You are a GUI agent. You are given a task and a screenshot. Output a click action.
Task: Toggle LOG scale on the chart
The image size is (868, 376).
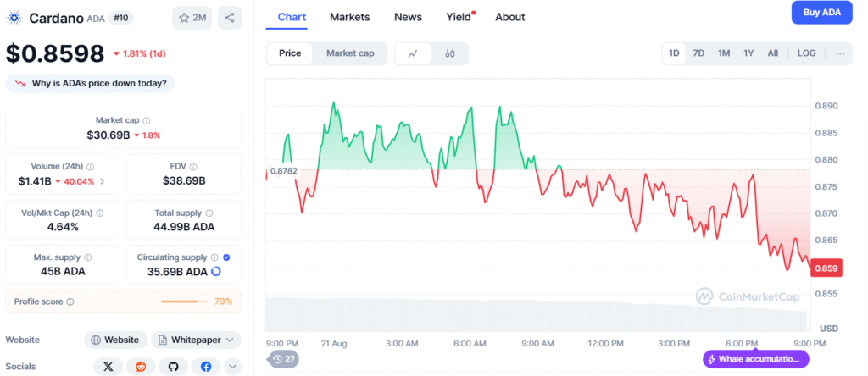[806, 53]
